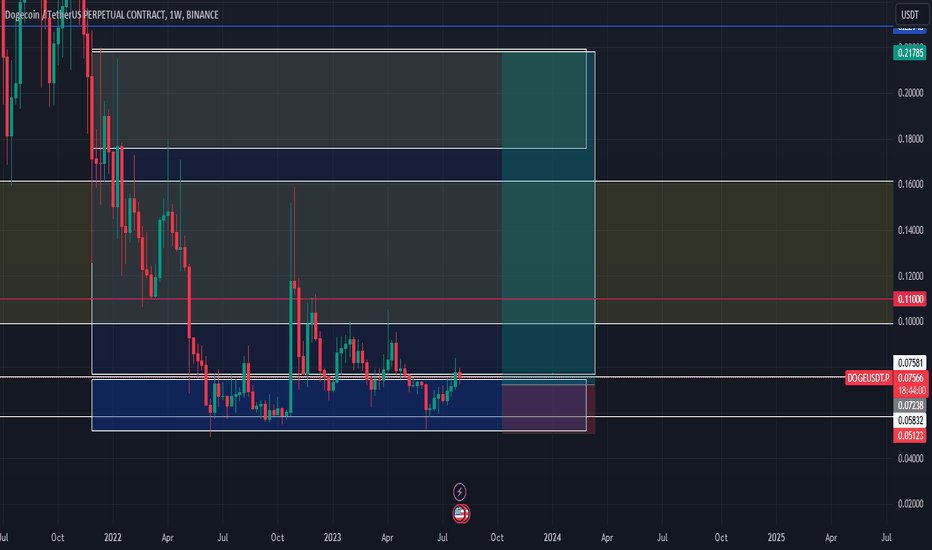Image resolution: width=932 pixels, height=550 pixels.
Task: Select the red horizontal line at 0.11000
Action: [x=446, y=299]
